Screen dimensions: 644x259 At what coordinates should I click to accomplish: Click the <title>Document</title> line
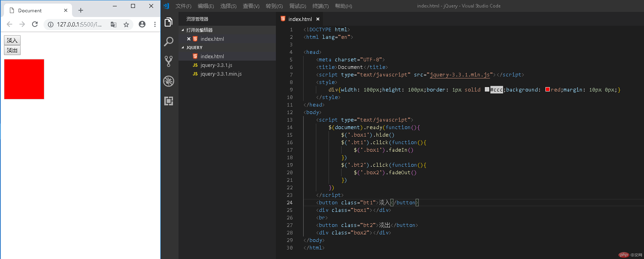(x=352, y=67)
